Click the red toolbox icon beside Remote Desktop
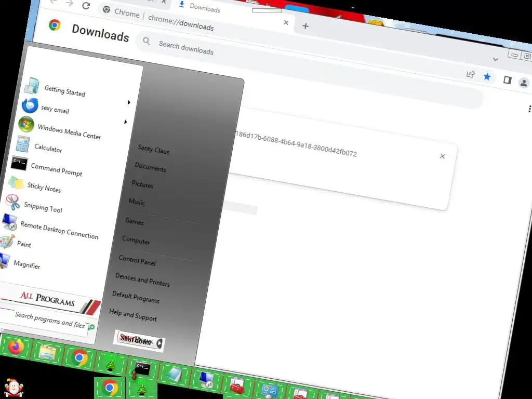 point(237,385)
